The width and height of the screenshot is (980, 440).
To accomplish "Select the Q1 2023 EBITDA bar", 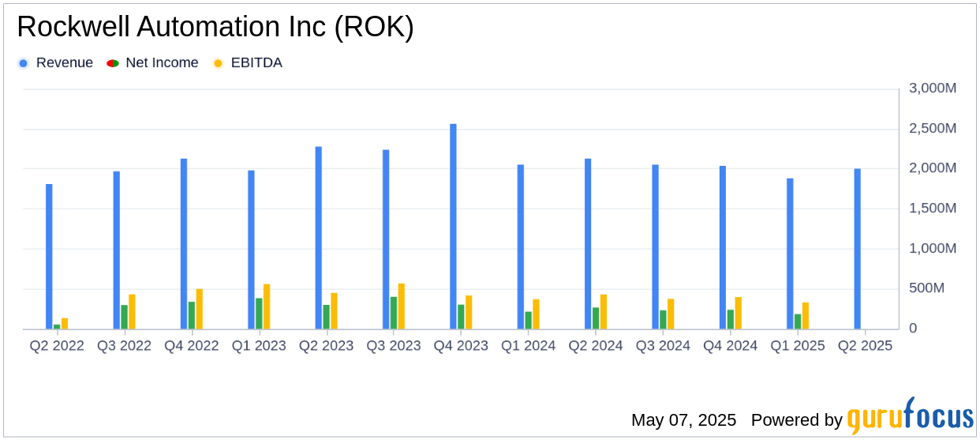I will 267,306.
